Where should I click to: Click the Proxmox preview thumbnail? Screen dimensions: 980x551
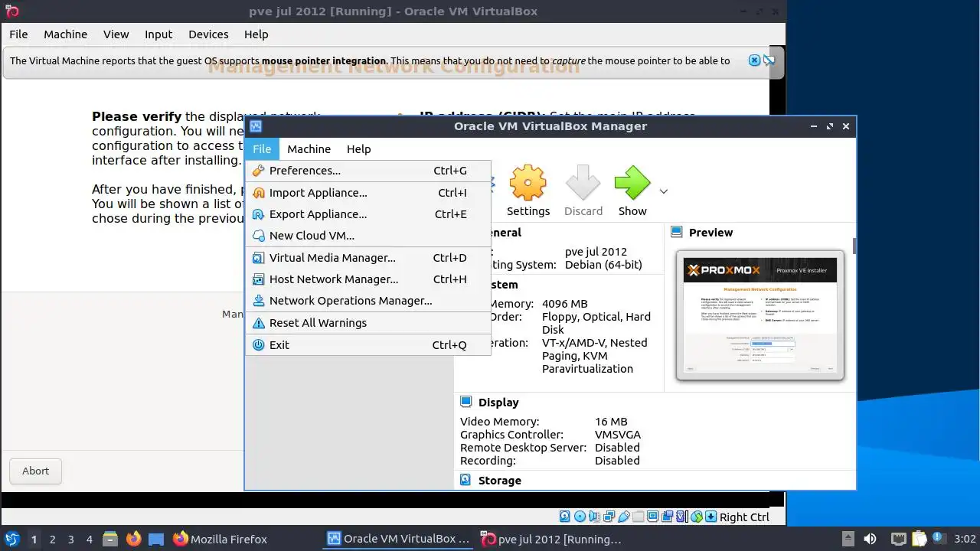pyautogui.click(x=759, y=315)
